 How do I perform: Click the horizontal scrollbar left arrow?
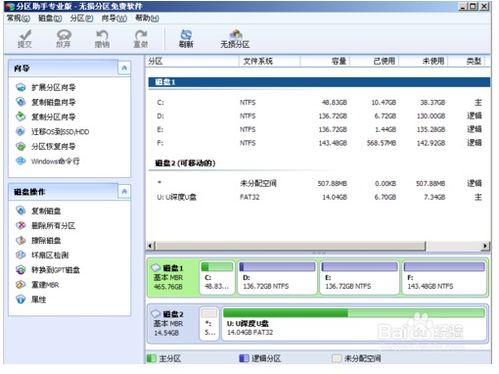click(x=150, y=246)
